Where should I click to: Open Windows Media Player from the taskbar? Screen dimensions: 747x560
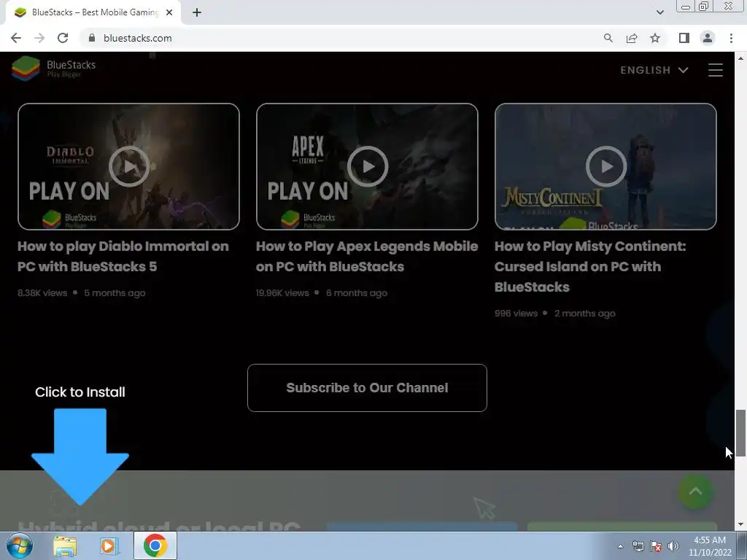click(x=109, y=546)
